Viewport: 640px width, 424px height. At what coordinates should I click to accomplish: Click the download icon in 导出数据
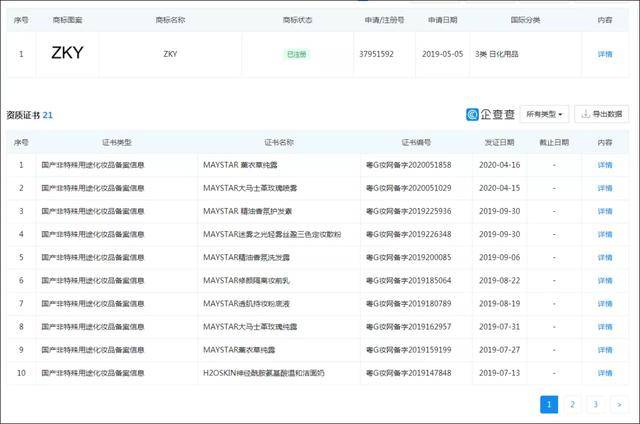pyautogui.click(x=585, y=114)
